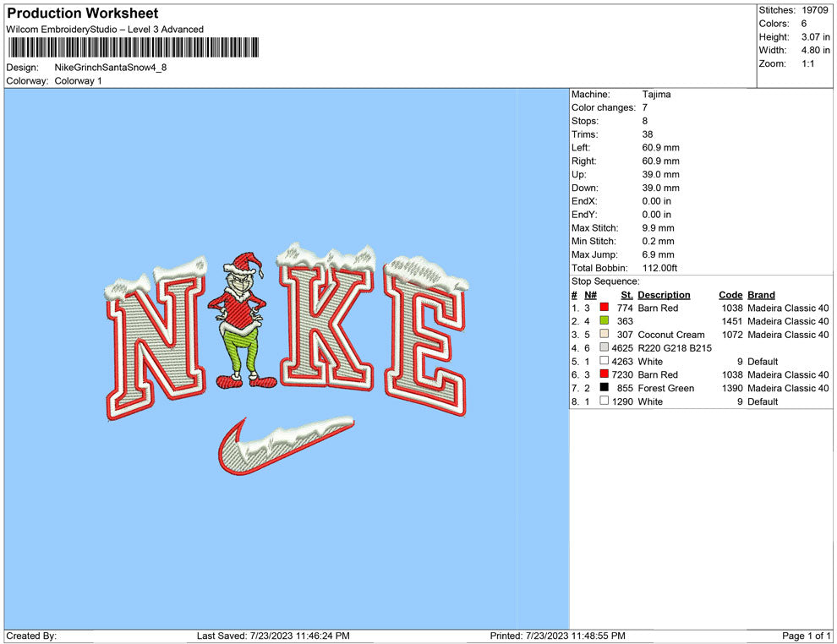Screen dimensions: 837x644
Task: Click the design name NikeGrinchSantaSnow4_8
Action: [110, 68]
